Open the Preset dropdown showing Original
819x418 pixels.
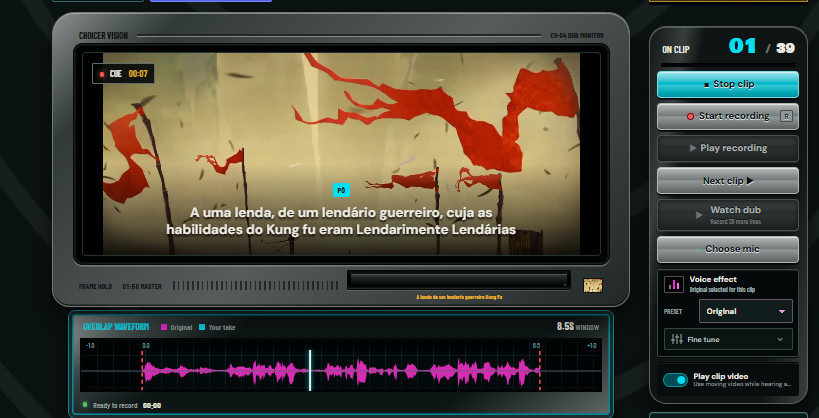tap(745, 311)
